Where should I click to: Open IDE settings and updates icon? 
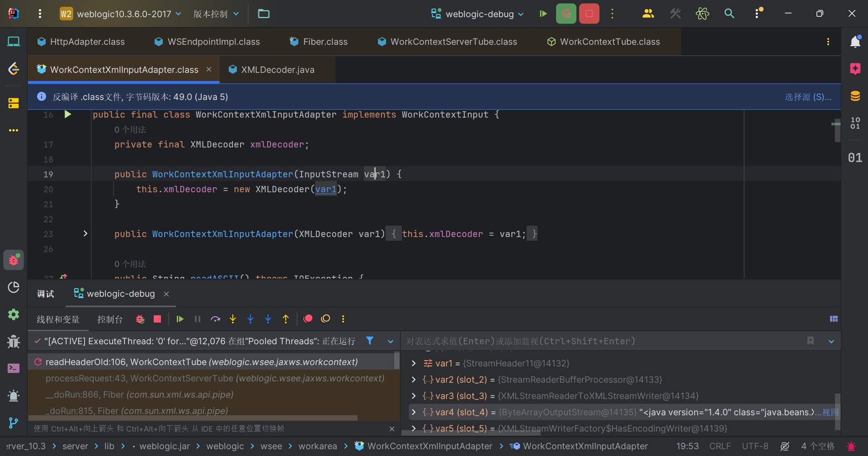(758, 14)
